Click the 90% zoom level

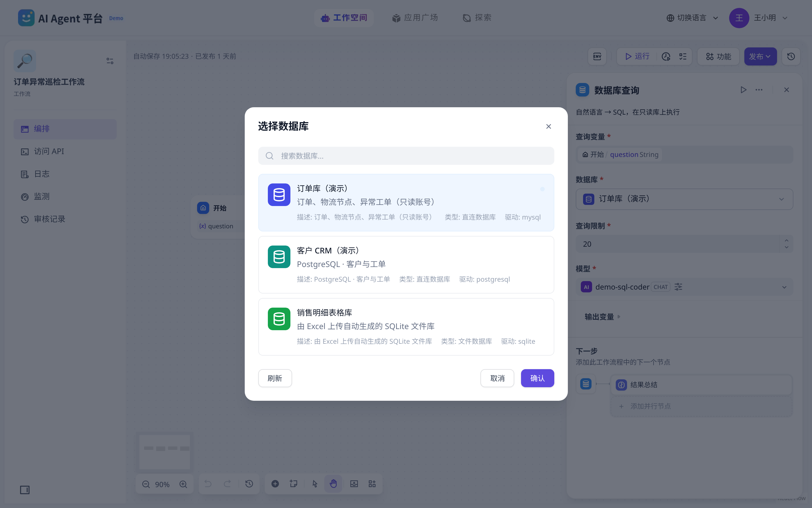coord(162,485)
